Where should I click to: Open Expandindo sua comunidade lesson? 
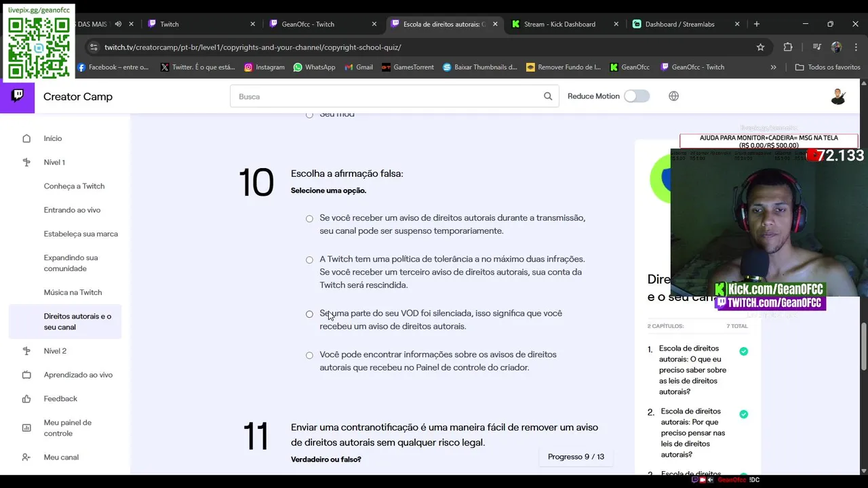coord(71,263)
